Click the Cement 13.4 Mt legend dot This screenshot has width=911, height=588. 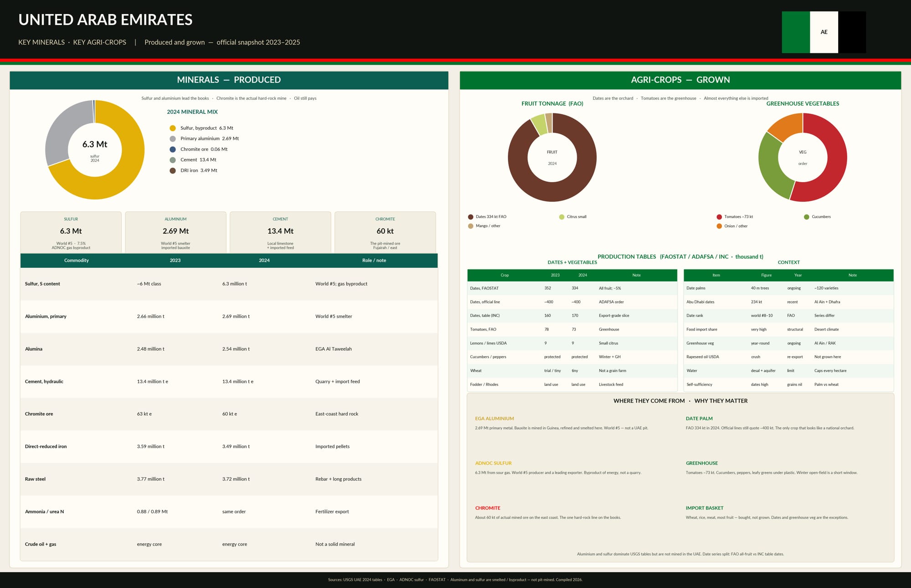pyautogui.click(x=173, y=160)
